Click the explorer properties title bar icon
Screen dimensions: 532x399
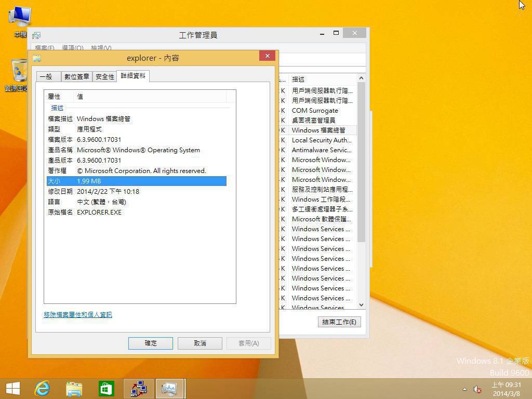pos(37,58)
